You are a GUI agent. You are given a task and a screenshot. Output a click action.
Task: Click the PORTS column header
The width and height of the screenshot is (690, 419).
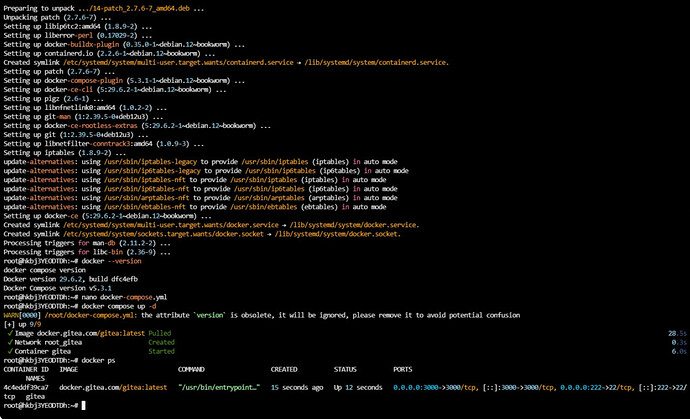click(403, 369)
